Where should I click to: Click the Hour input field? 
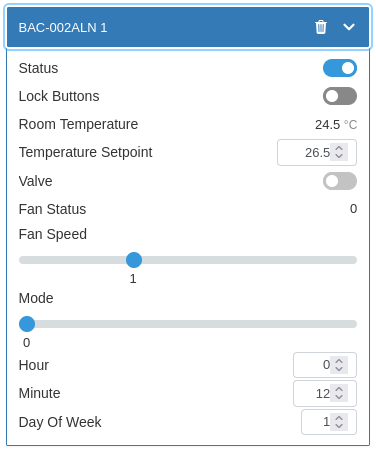click(x=325, y=365)
